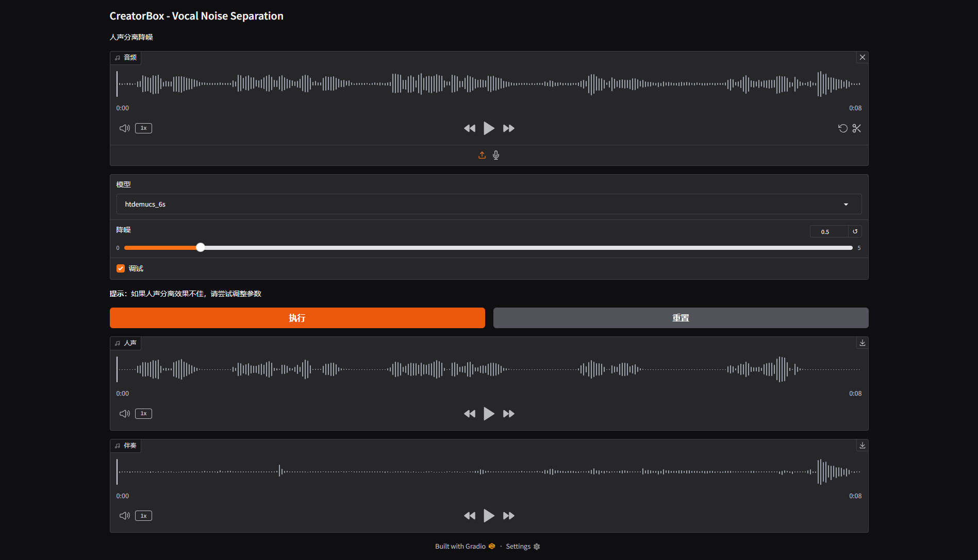The height and width of the screenshot is (560, 978).
Task: Undo edits with 音频 reset icon
Action: [x=843, y=128]
